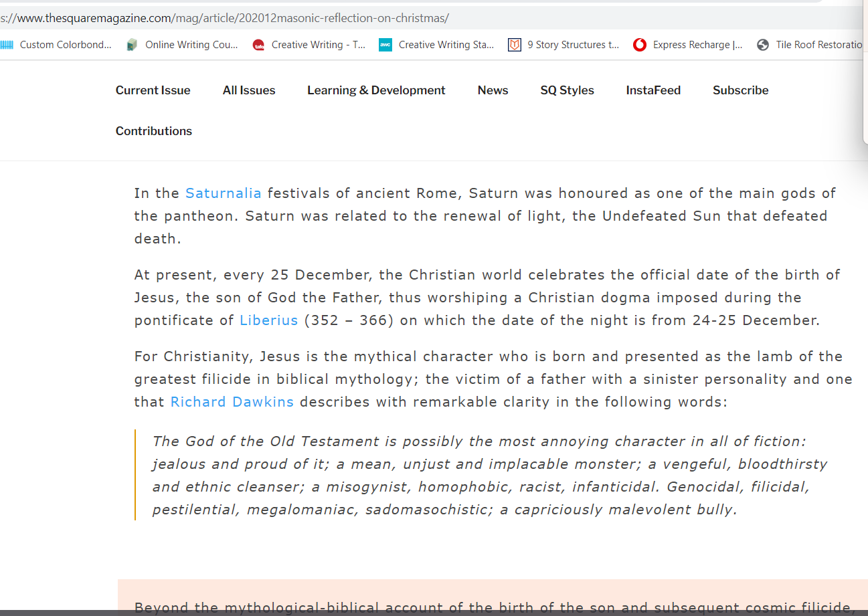Follow the Liberius hyperlink
The height and width of the screenshot is (616, 868).
268,320
